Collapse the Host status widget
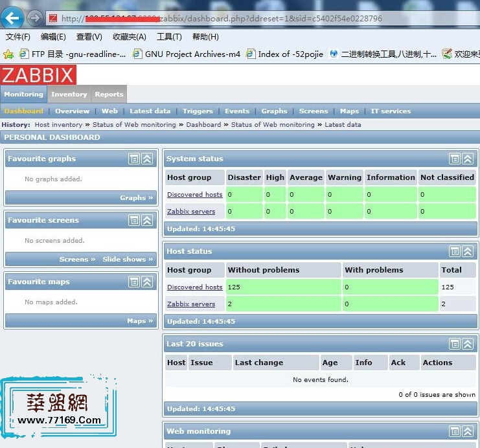 coord(468,251)
